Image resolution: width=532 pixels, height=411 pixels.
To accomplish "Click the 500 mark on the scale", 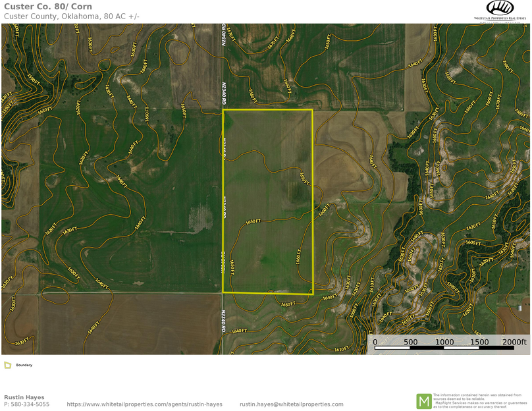I will click(x=410, y=342).
